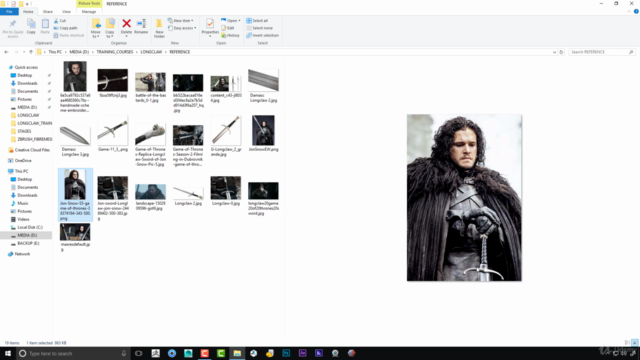Click the Cut command

(60, 20)
